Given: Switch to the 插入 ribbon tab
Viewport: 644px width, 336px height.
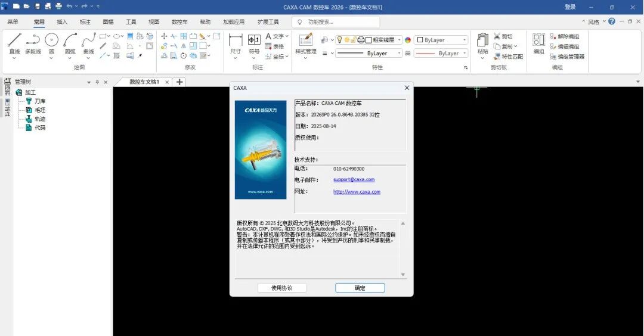Looking at the screenshot, I should (x=62, y=21).
